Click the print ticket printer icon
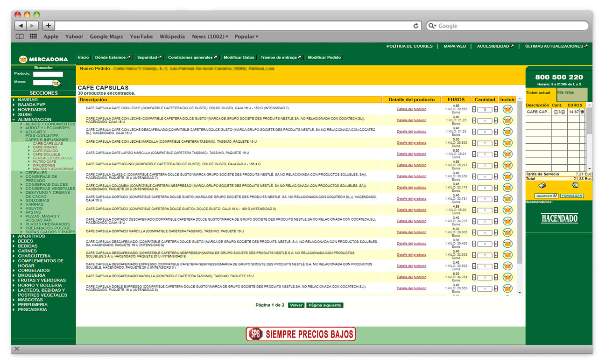Image resolution: width=605 pixels, height=364 pixels. click(x=542, y=185)
